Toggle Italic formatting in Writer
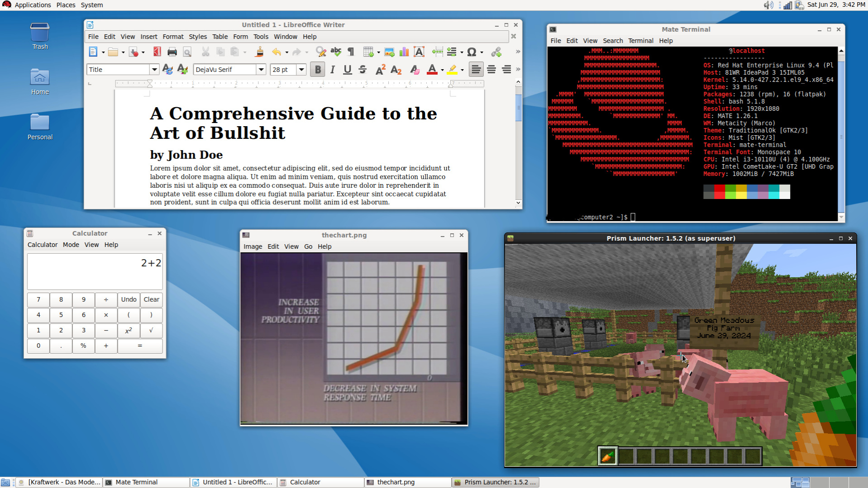The image size is (868, 488). click(333, 70)
